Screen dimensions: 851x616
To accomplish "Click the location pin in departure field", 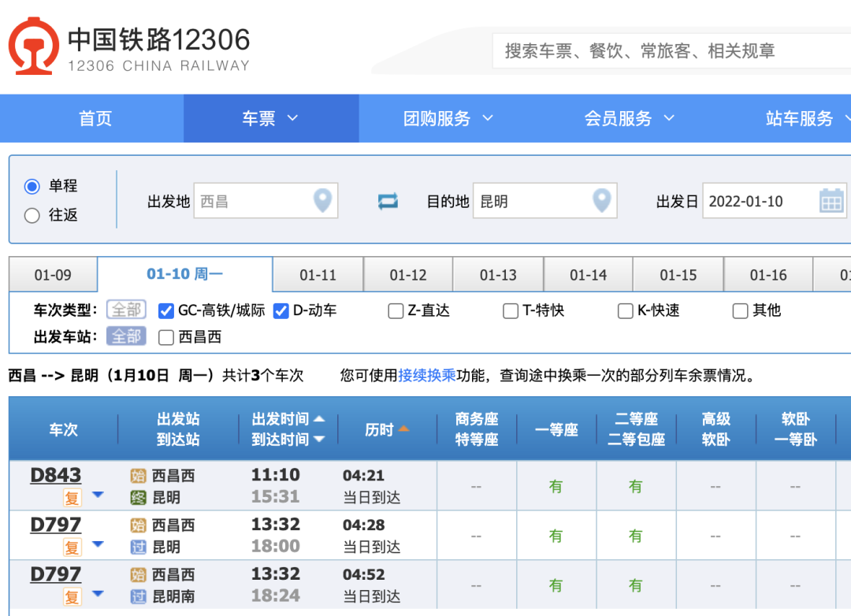I will click(323, 200).
